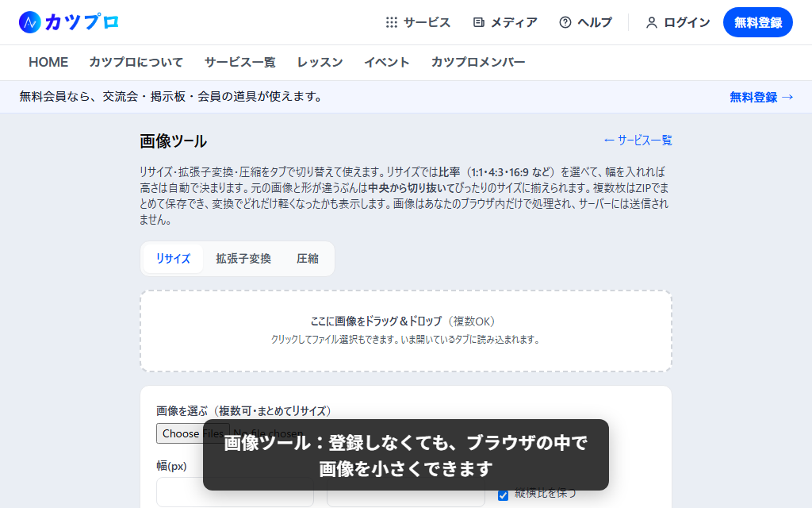
Task: Open the メディア menu in header
Action: coord(505,22)
